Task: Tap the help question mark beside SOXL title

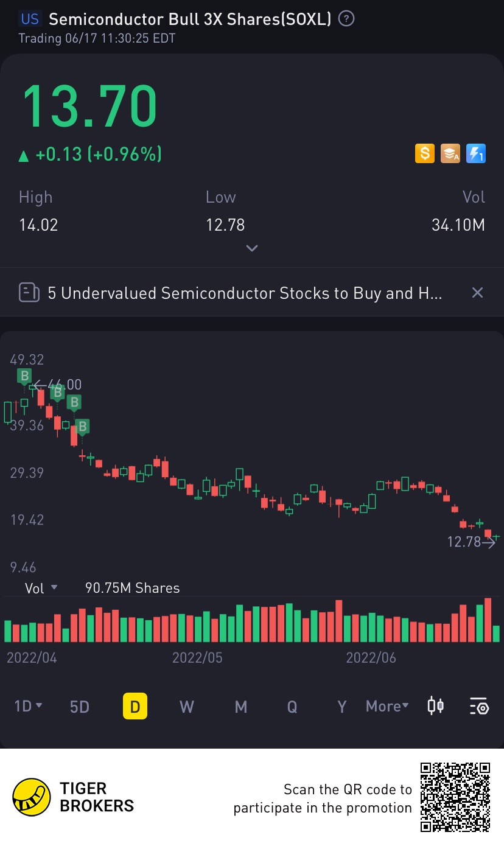Action: click(346, 19)
